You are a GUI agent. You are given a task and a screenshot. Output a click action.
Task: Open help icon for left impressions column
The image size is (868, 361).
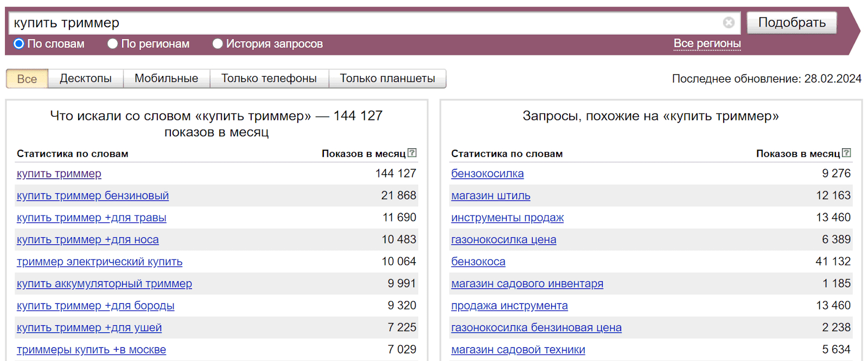pyautogui.click(x=412, y=153)
